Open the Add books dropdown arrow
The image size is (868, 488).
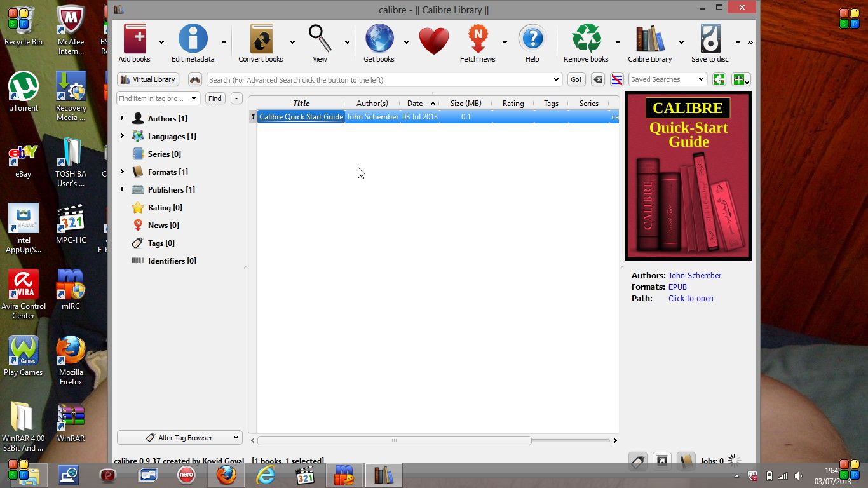(x=161, y=42)
